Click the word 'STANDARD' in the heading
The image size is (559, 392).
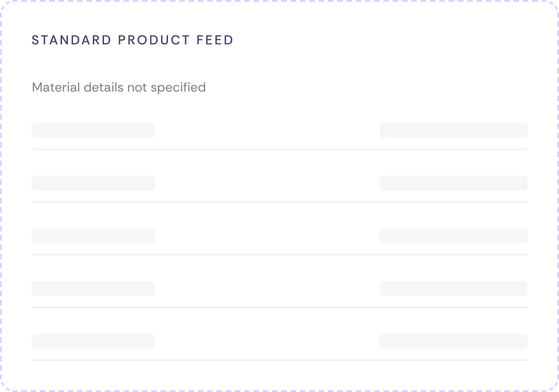click(x=71, y=40)
